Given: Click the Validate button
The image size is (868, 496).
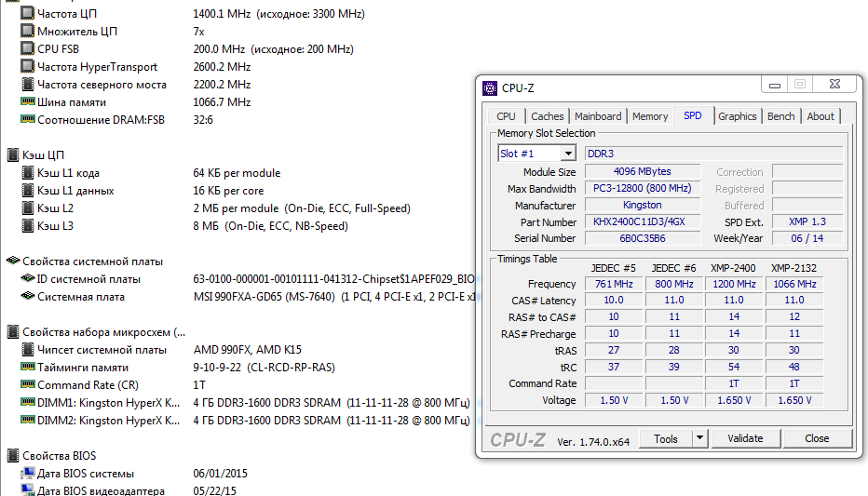Looking at the screenshot, I should [x=745, y=438].
